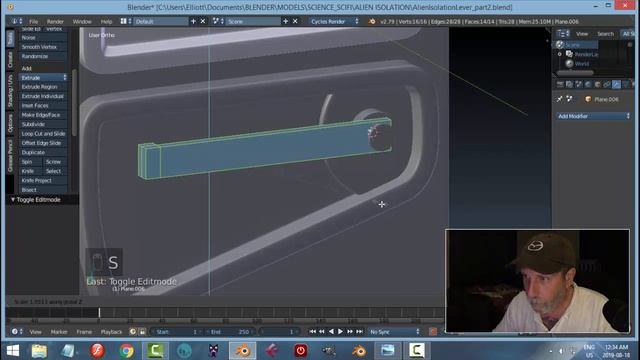Open the Outliner editor type icon
This screenshot has width=640, height=360.
coord(563,34)
